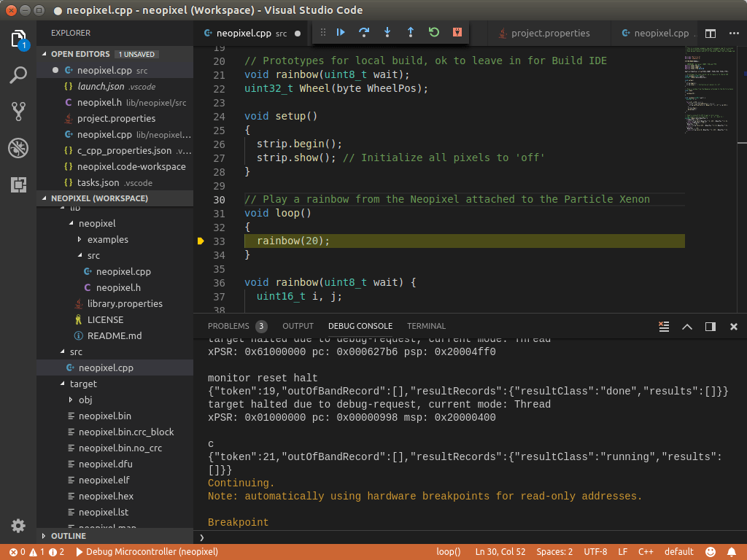Click the breakpoint arrow at line 33

[x=201, y=241]
